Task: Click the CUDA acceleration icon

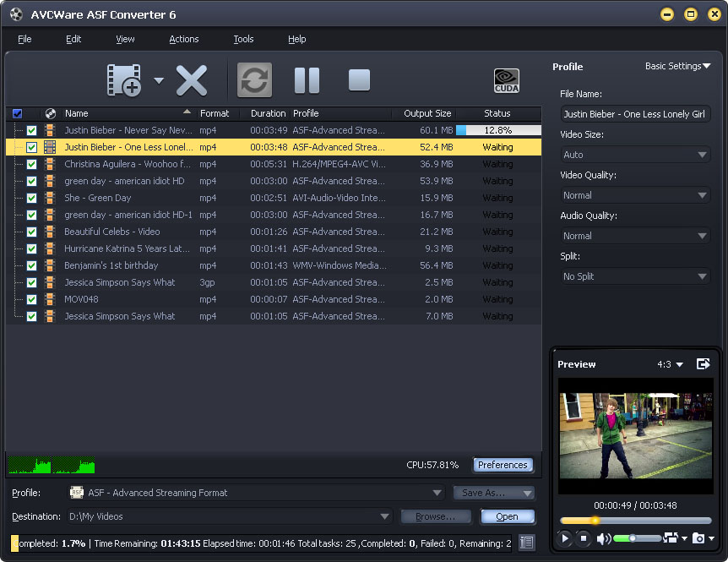Action: click(x=507, y=80)
